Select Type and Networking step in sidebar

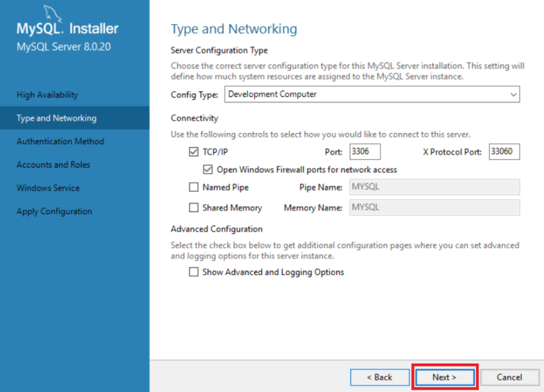[x=75, y=118]
